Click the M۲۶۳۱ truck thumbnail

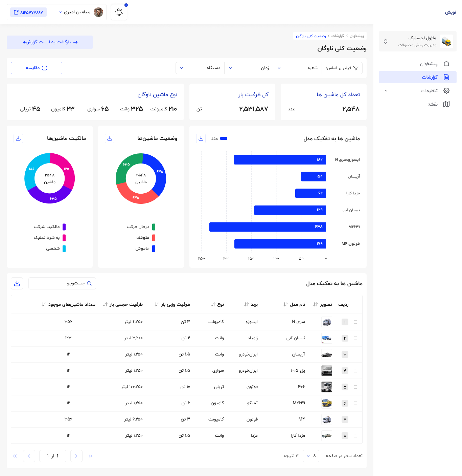(327, 403)
